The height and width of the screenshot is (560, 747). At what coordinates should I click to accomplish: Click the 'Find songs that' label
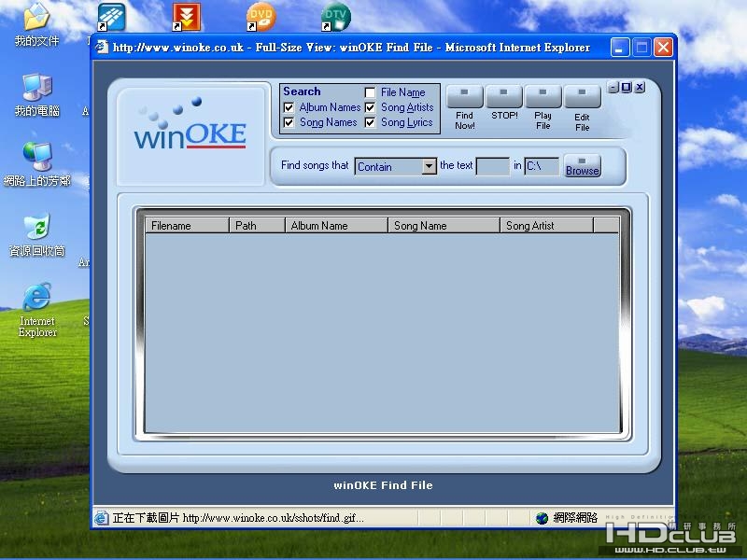point(315,165)
